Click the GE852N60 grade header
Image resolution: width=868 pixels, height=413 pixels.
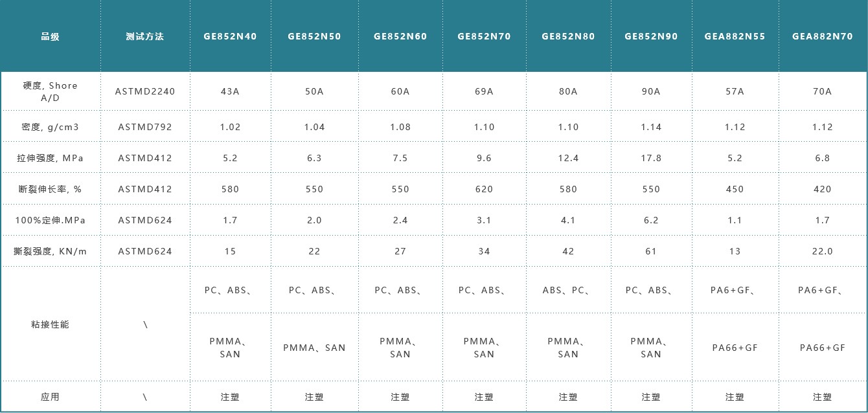(x=400, y=36)
